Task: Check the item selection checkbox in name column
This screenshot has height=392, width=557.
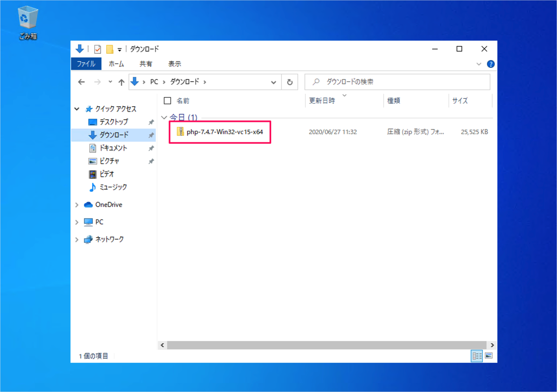Action: tap(168, 100)
